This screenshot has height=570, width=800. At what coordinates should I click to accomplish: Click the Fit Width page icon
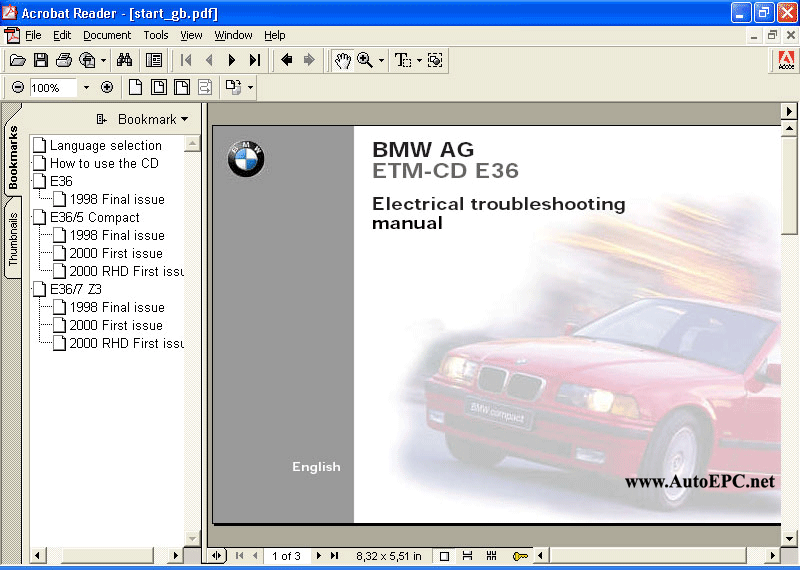click(182, 87)
